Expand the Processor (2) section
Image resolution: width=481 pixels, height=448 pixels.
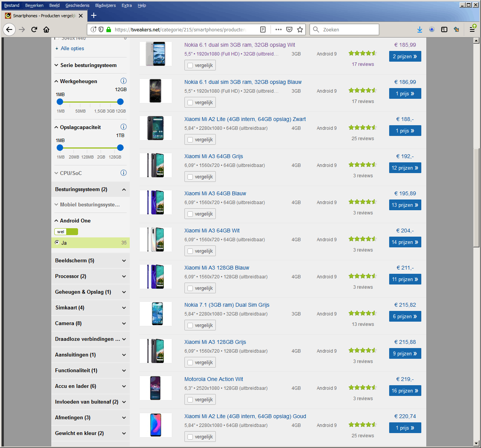90,276
